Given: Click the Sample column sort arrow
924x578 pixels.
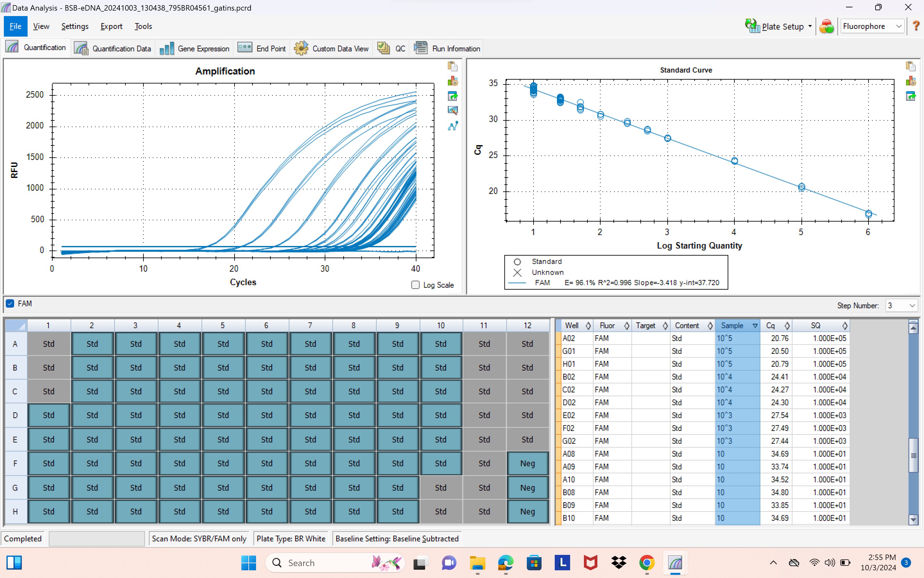Looking at the screenshot, I should (x=755, y=326).
